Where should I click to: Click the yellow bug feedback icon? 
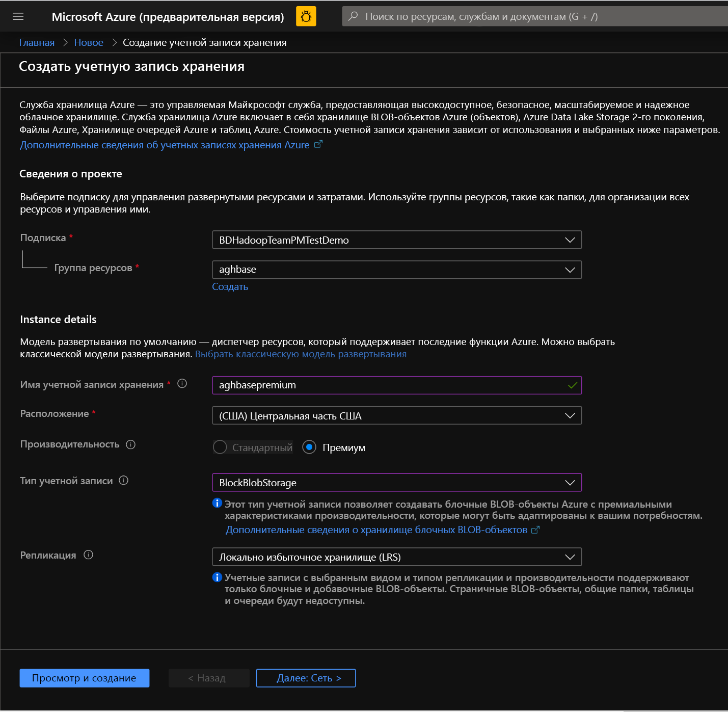click(306, 16)
